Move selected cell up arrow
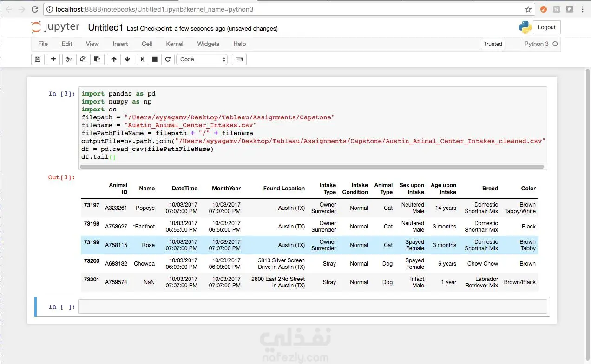 click(x=114, y=59)
